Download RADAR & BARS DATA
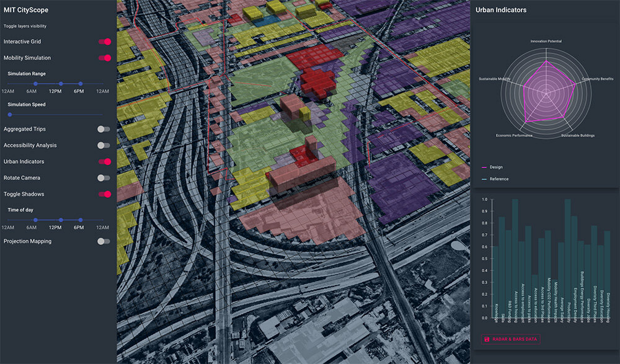The height and width of the screenshot is (364, 620). tap(510, 339)
